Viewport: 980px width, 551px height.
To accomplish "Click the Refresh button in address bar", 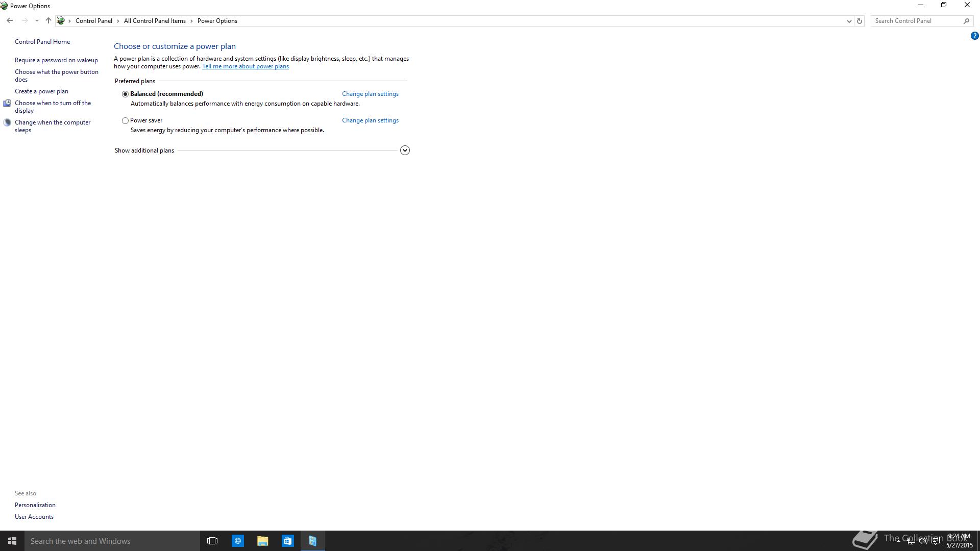I will [859, 21].
